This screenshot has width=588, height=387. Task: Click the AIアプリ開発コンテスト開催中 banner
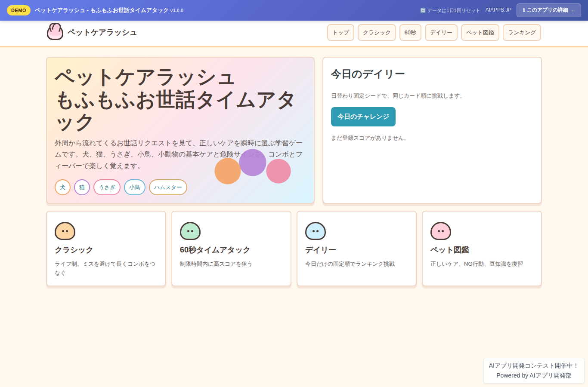(534, 365)
